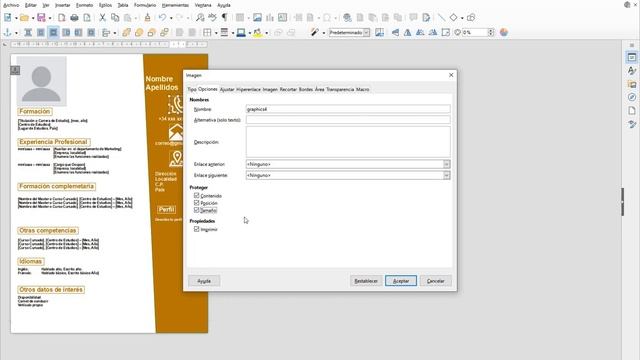Screen dimensions: 640x360
Task: Click the Flip horizontally icon
Action: tap(407, 32)
